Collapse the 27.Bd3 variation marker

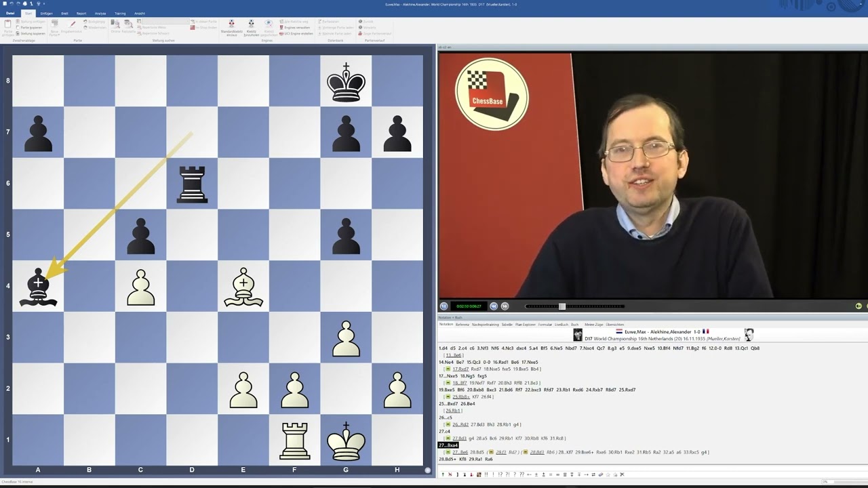pos(448,438)
